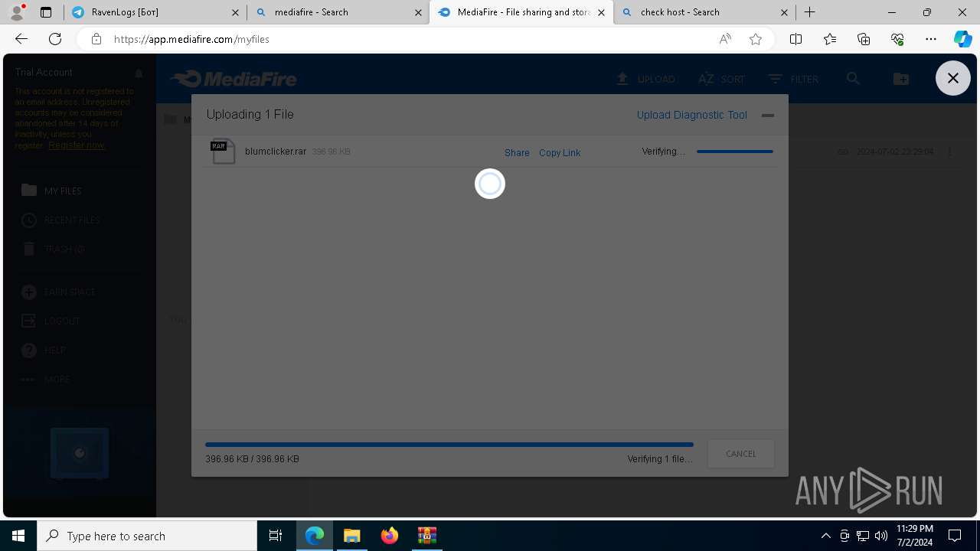Open the file row three-dot menu
Image resolution: width=980 pixels, height=551 pixels.
(949, 152)
